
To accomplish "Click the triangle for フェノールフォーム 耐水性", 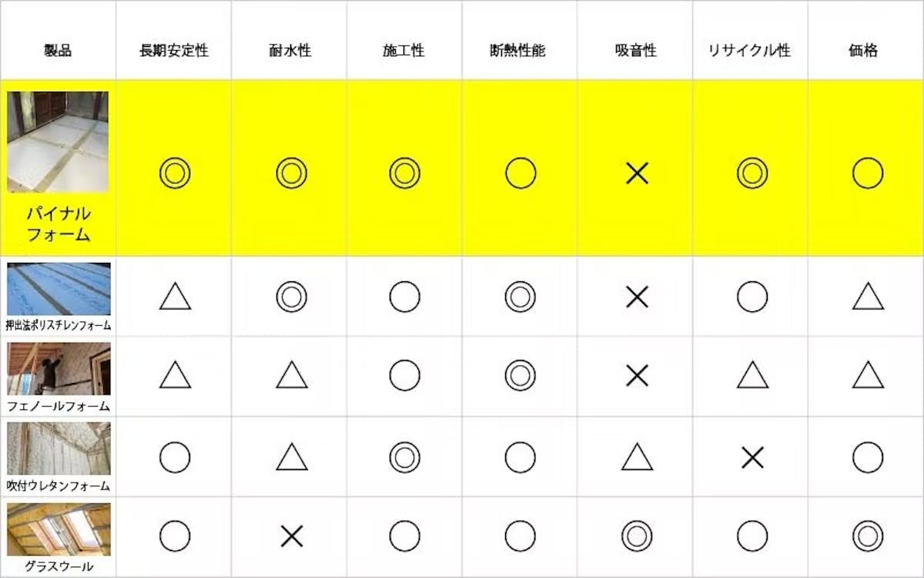I will [x=292, y=375].
